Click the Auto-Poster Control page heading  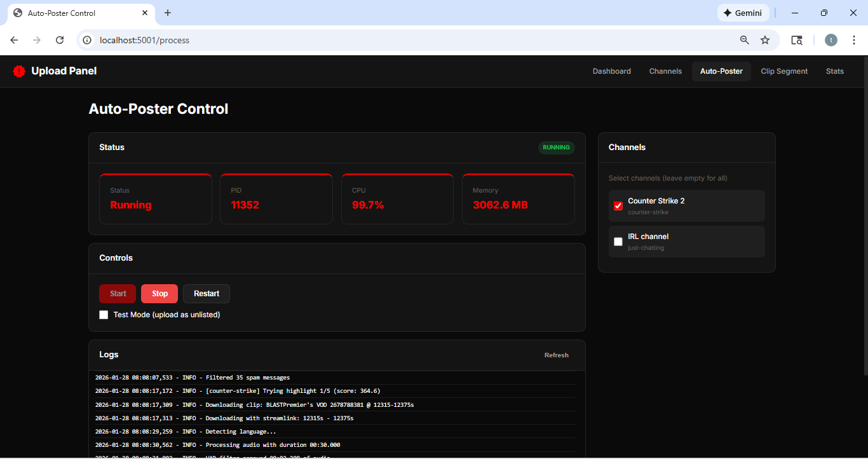pos(158,109)
